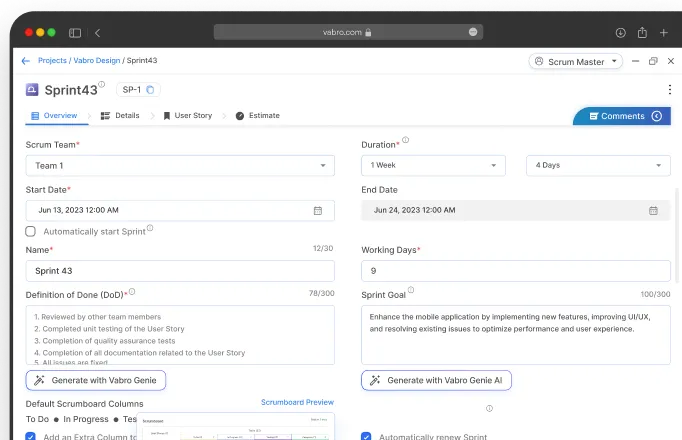Image resolution: width=682 pixels, height=440 pixels.
Task: Click the back arrow next to Projects breadcrumb
Action: pyautogui.click(x=26, y=61)
